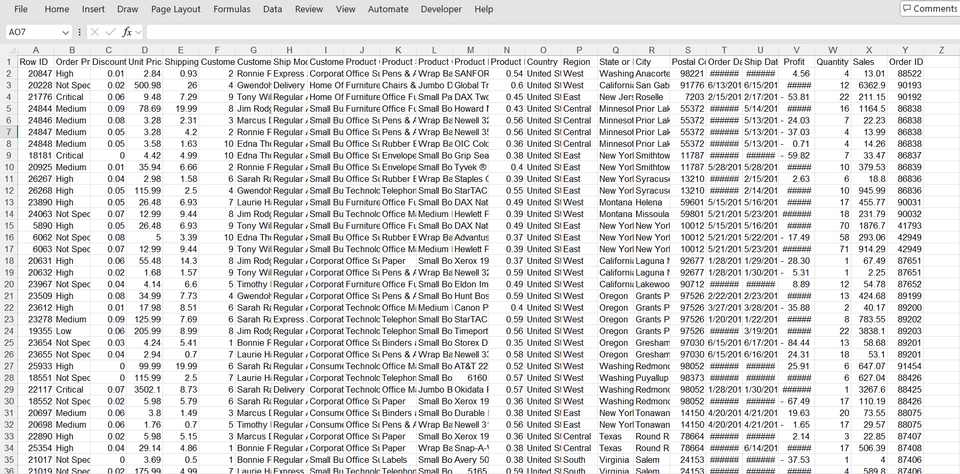Select Order ID cell 41793
Viewport: 960px width, 474px height.
[x=906, y=225]
